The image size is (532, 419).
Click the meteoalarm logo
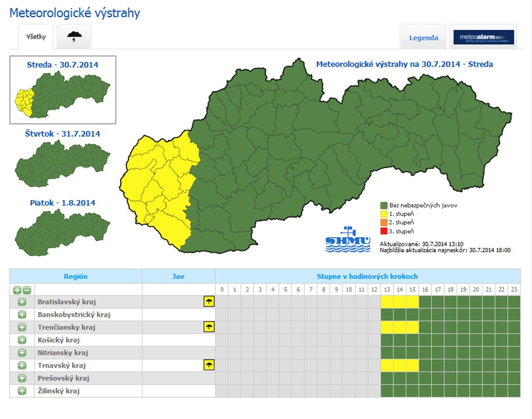tap(483, 37)
